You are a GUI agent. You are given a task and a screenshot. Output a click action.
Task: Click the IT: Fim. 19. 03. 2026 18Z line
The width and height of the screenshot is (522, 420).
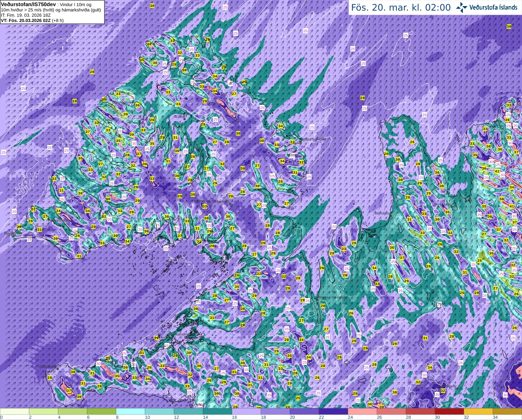pos(26,15)
